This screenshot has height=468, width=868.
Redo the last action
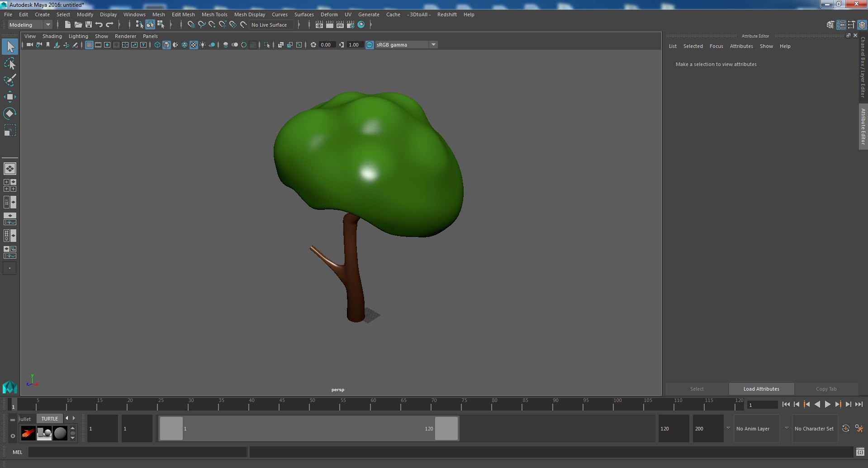[x=109, y=25]
